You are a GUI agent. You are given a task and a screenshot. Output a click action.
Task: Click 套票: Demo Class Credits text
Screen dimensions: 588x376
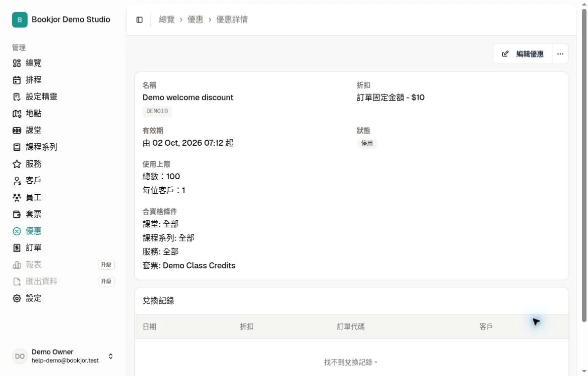point(189,266)
